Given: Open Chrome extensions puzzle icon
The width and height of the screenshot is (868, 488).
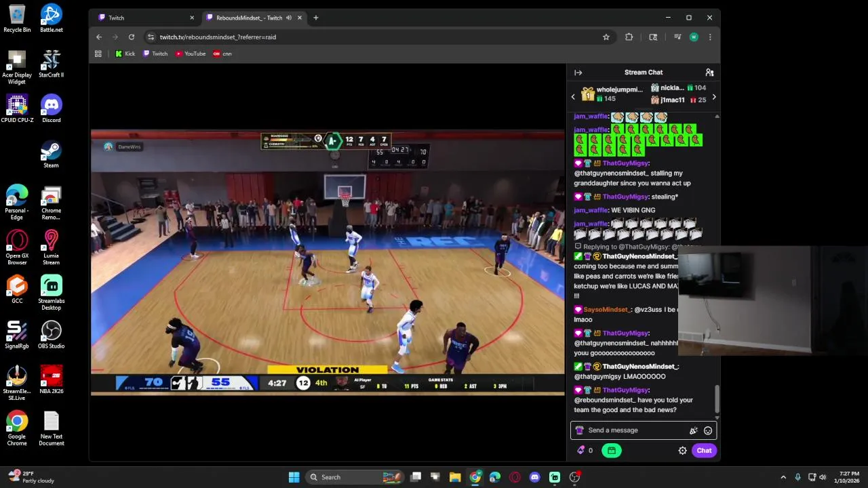Looking at the screenshot, I should pyautogui.click(x=629, y=37).
